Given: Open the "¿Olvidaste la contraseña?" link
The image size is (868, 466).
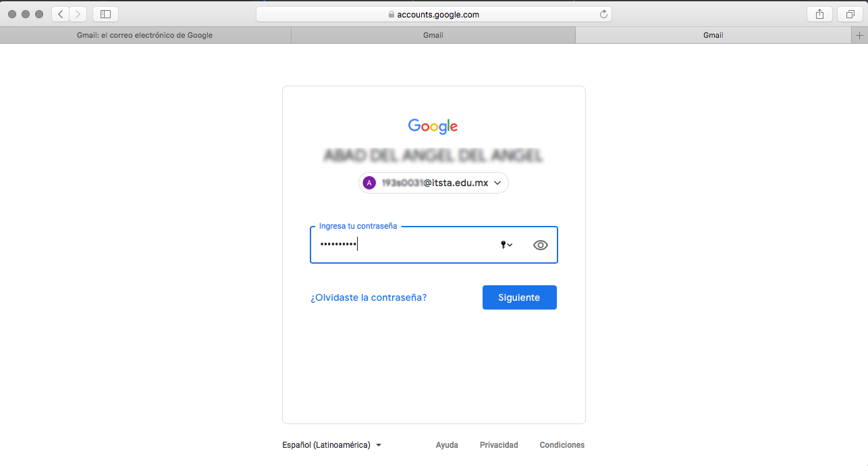Looking at the screenshot, I should [369, 297].
